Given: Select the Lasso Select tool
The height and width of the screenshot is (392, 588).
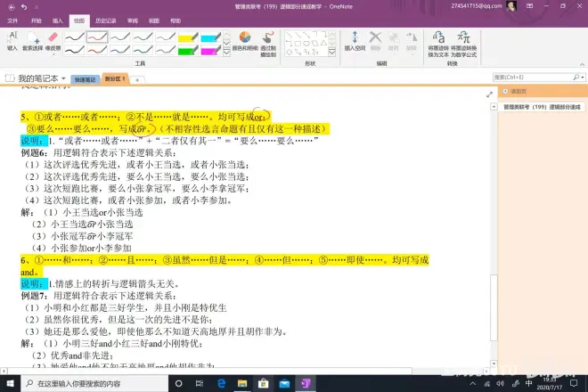Looking at the screenshot, I should tap(33, 41).
